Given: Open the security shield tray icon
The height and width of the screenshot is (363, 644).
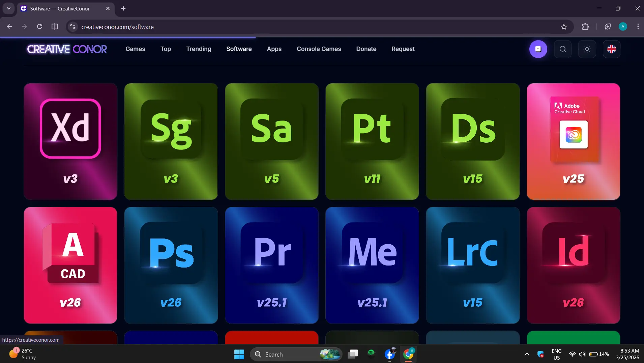Looking at the screenshot, I should coord(540,354).
